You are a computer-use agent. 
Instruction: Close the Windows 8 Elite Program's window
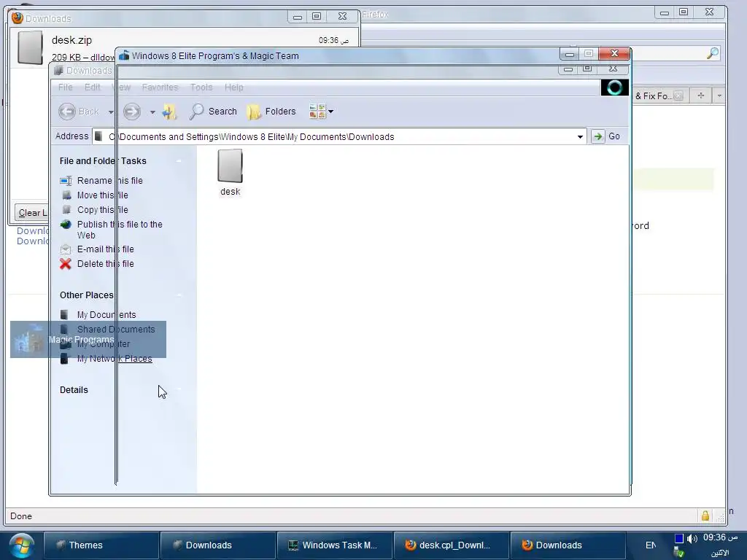point(614,53)
